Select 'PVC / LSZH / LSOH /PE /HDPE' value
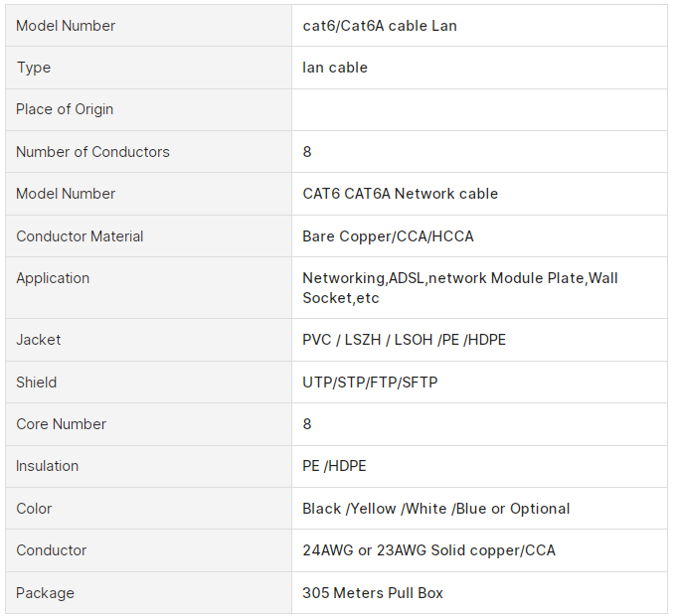The image size is (678, 616). click(405, 340)
